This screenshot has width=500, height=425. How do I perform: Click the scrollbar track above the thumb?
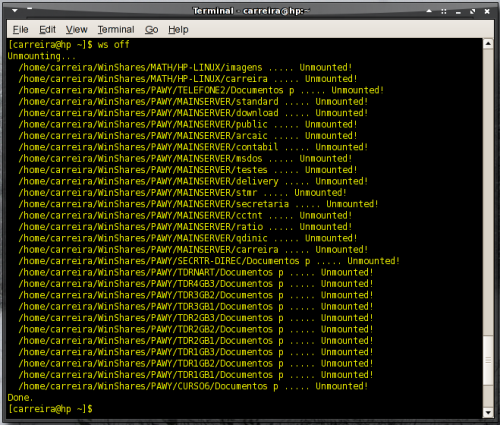click(488, 192)
